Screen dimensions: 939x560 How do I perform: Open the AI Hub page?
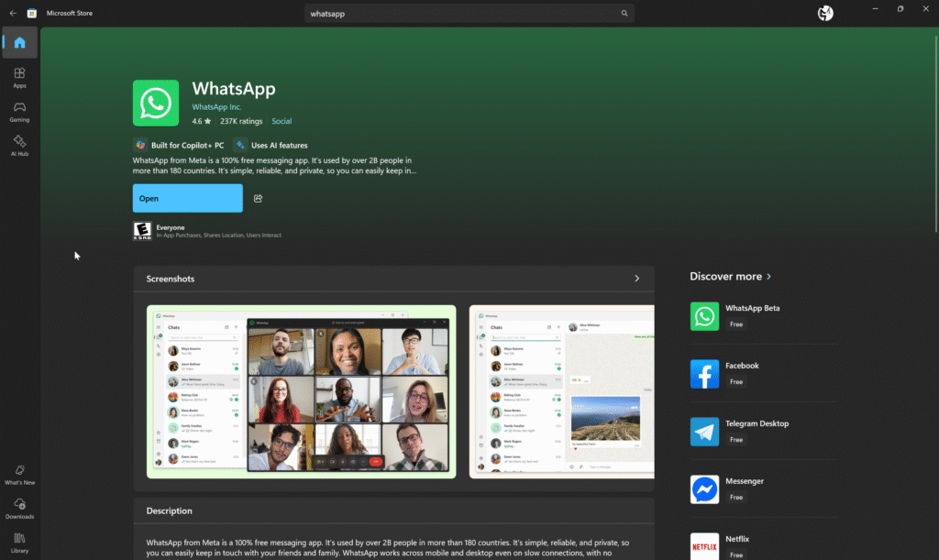pyautogui.click(x=19, y=146)
